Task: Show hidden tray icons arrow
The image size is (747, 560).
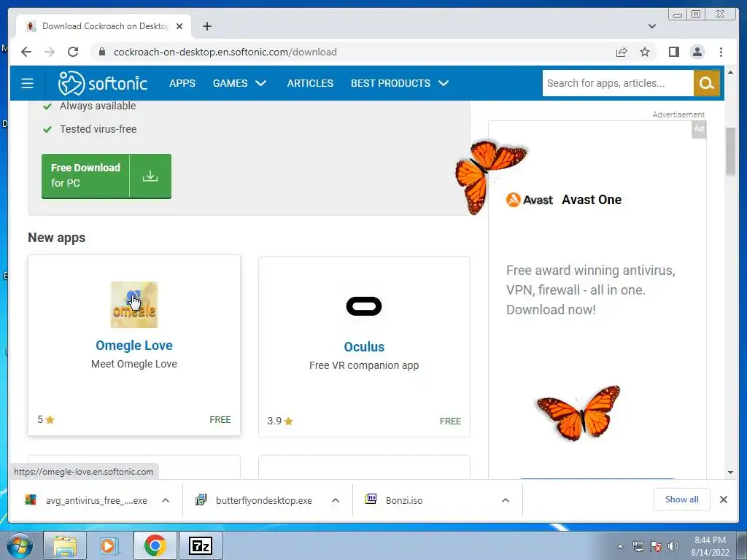Action: (620, 546)
